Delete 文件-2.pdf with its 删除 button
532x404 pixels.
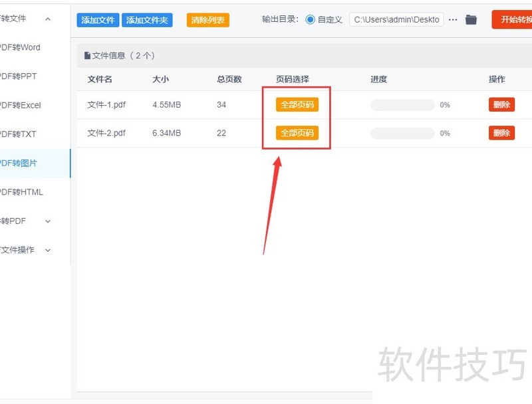[x=501, y=133]
